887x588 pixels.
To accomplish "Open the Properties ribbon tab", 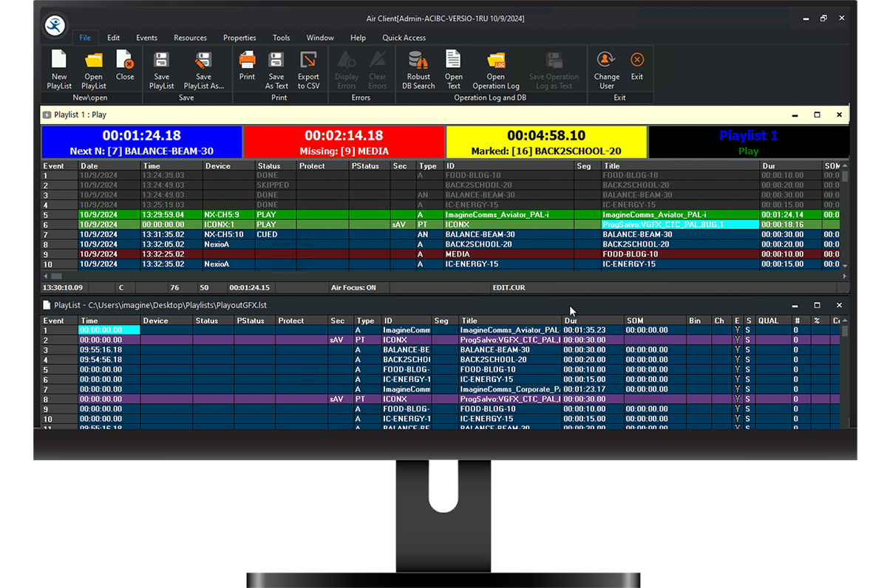I will click(239, 38).
